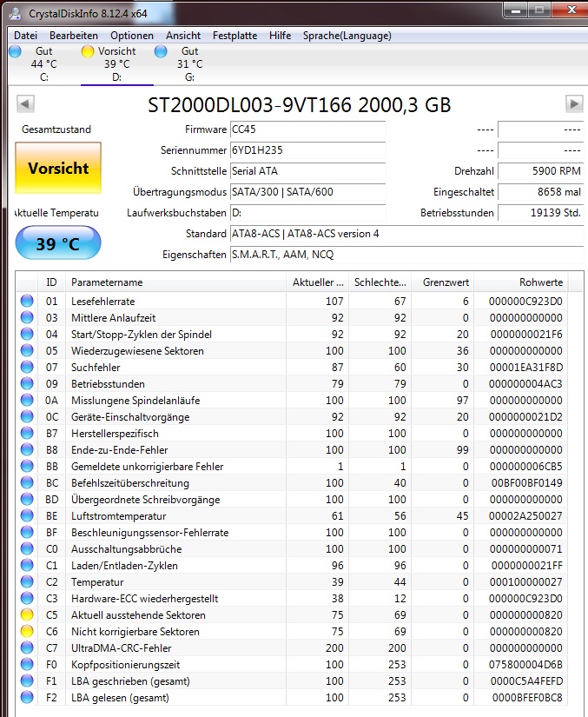Open the Optionen menu

point(131,36)
